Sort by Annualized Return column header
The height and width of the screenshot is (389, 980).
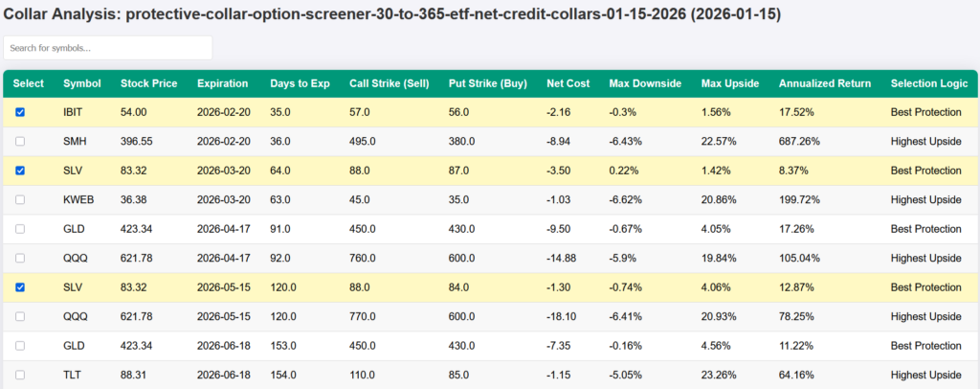pos(825,83)
